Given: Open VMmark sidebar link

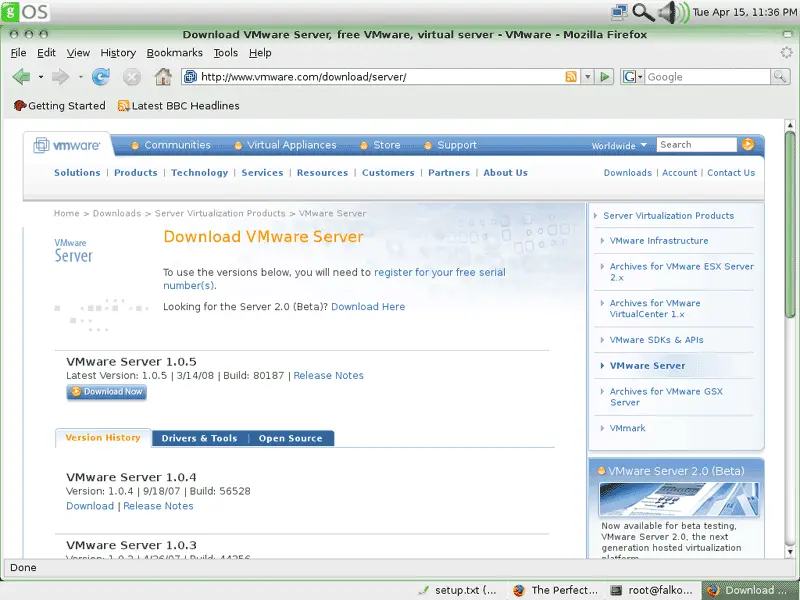Looking at the screenshot, I should click(x=627, y=428).
